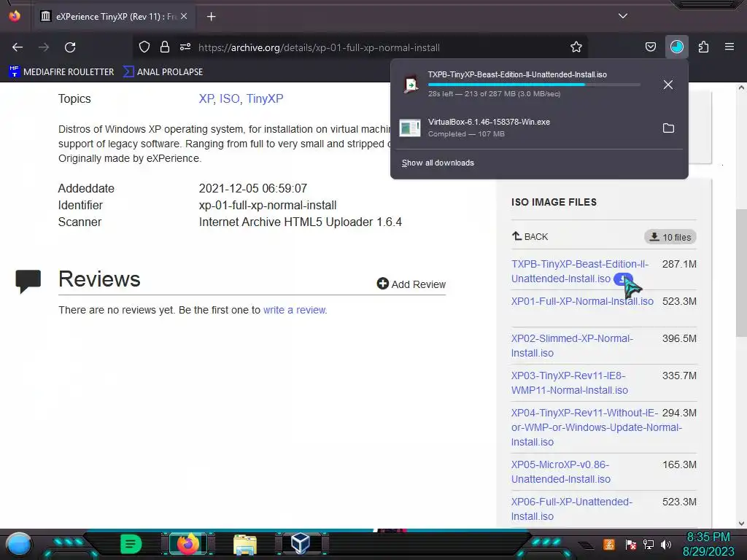Cancel the TXPB TinyXP ISO download
This screenshot has width=747, height=560.
tap(668, 85)
